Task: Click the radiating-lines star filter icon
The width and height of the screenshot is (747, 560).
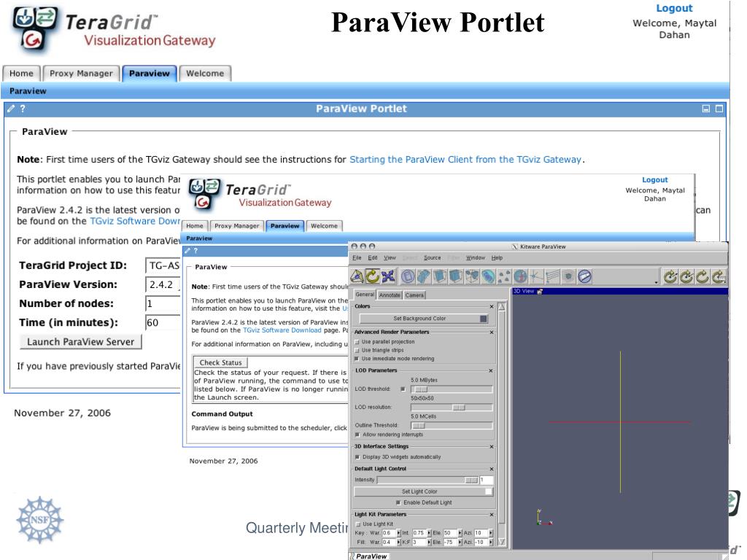Action: [x=536, y=276]
